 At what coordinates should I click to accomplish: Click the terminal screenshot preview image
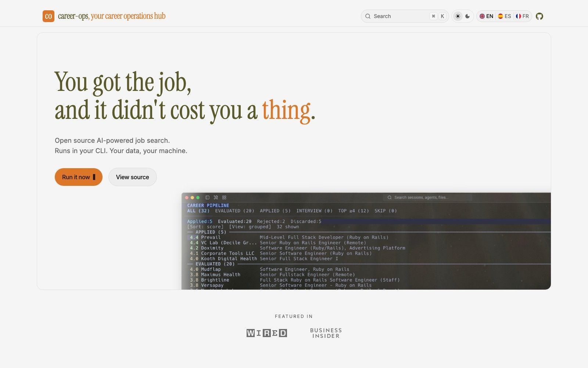[366, 241]
